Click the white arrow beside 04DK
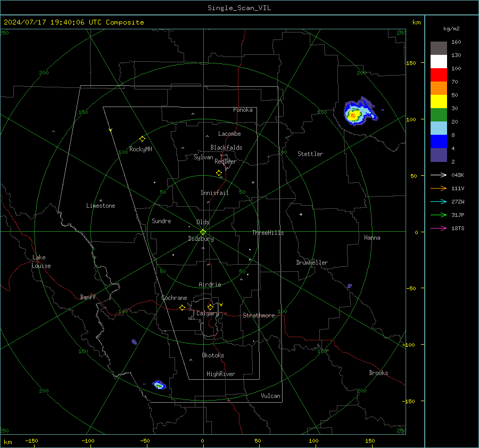 point(439,175)
